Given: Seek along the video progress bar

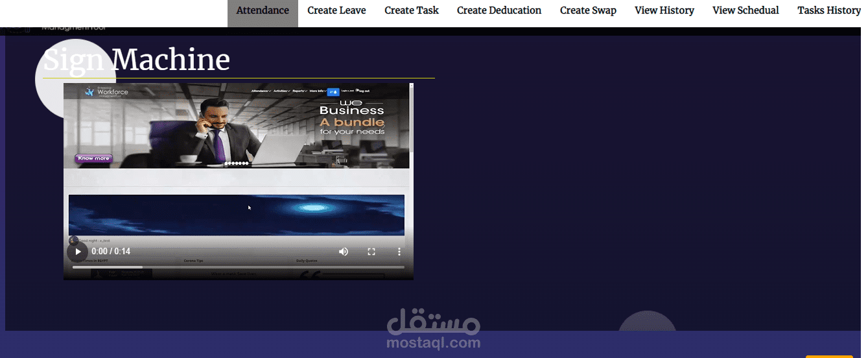Looking at the screenshot, I should tap(238, 267).
